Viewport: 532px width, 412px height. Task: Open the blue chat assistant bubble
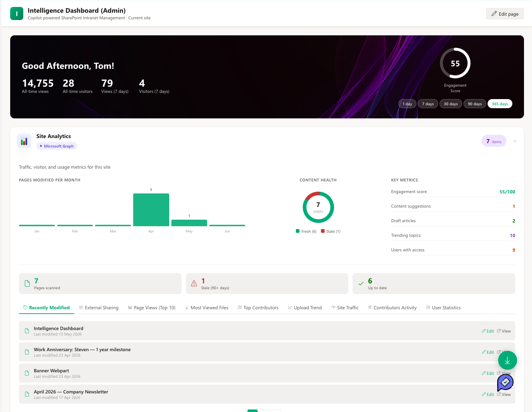pyautogui.click(x=505, y=382)
